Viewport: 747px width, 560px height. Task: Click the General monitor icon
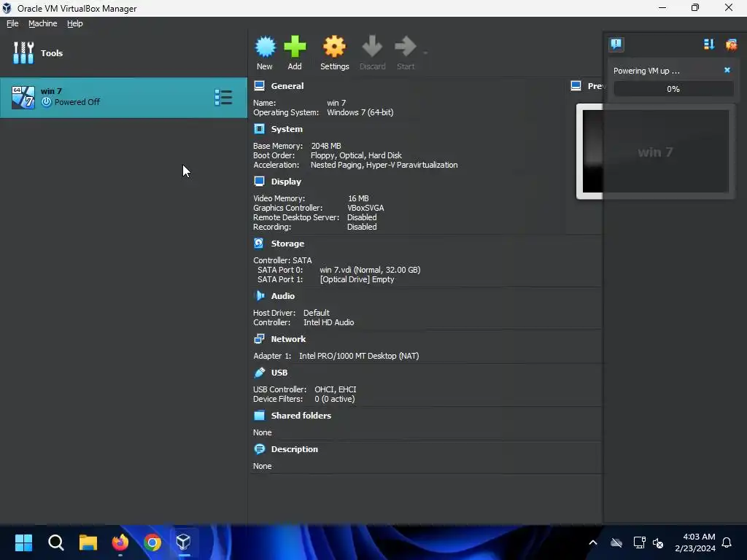pos(259,86)
